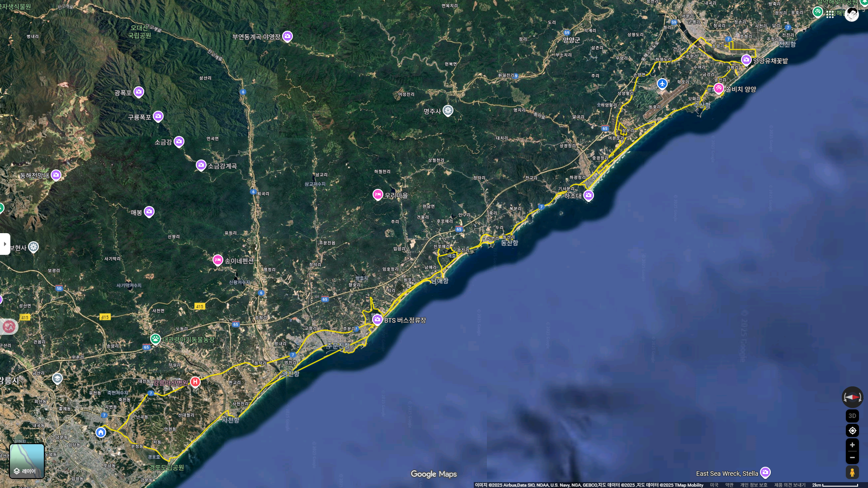Expand the collapsed side panel arrow
This screenshot has height=488, width=868.
coord(5,244)
